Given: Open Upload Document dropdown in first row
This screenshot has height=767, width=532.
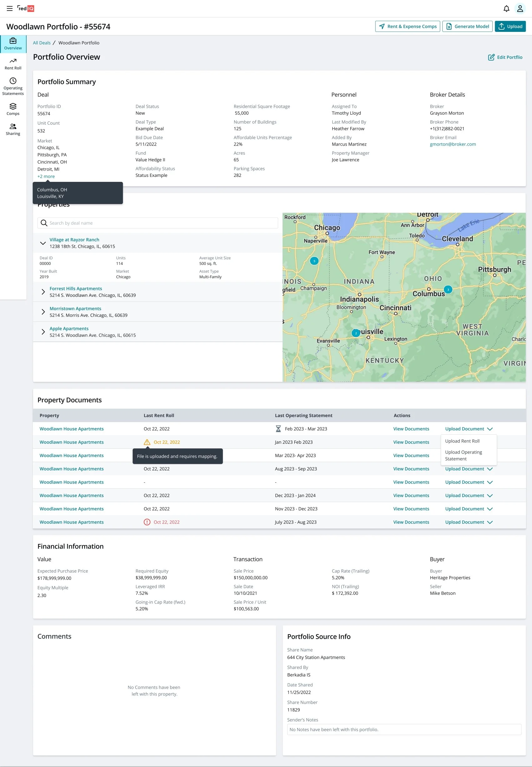Looking at the screenshot, I should (x=469, y=429).
